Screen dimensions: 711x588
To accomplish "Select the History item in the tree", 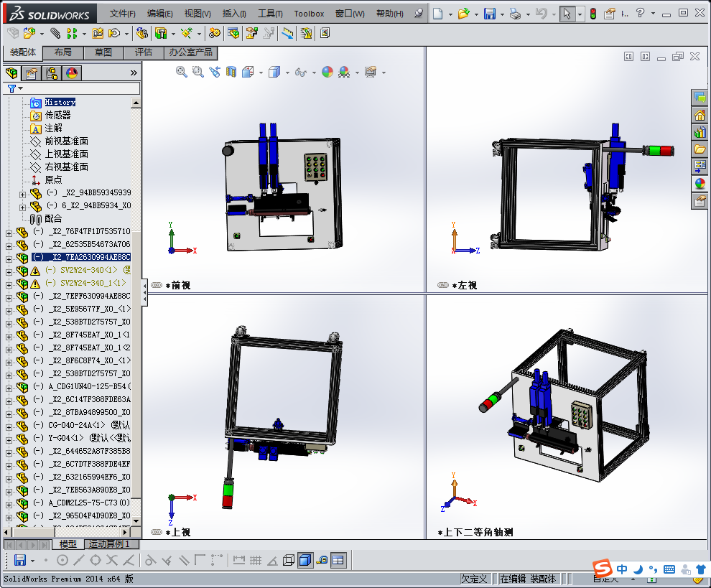I will (60, 102).
